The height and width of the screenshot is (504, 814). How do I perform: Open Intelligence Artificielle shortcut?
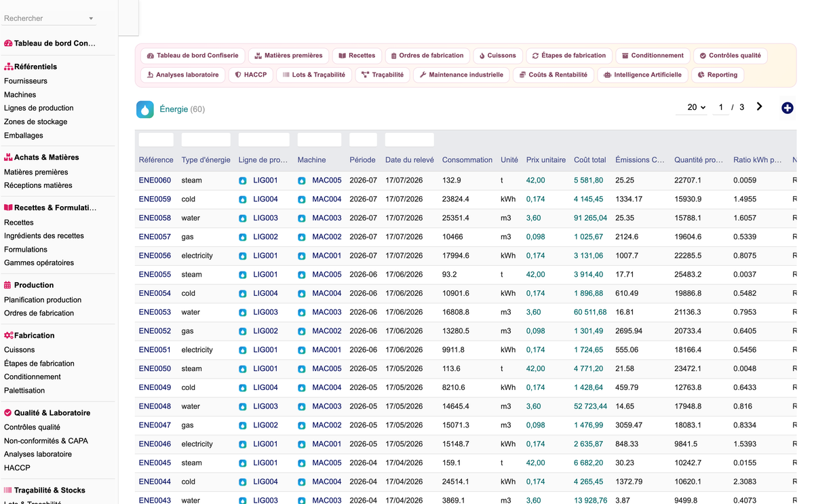(x=642, y=75)
